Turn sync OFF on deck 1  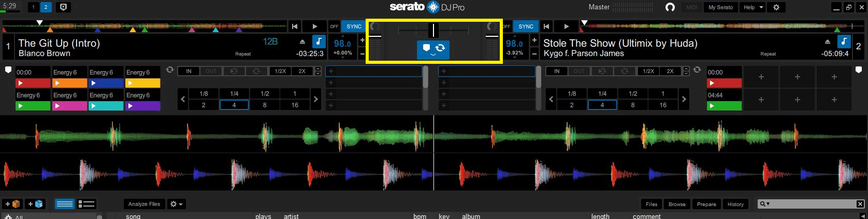click(x=334, y=26)
